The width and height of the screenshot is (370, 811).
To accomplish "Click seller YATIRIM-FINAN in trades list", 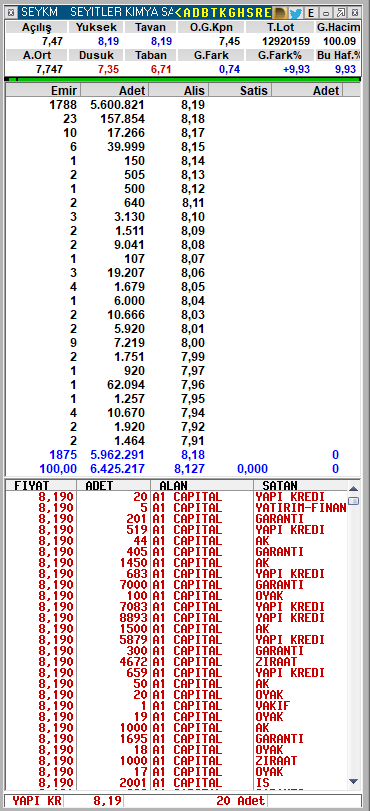I will [x=301, y=508].
